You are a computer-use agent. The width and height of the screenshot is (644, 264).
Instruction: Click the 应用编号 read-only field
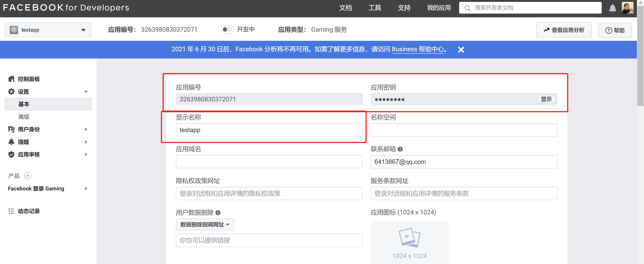269,99
